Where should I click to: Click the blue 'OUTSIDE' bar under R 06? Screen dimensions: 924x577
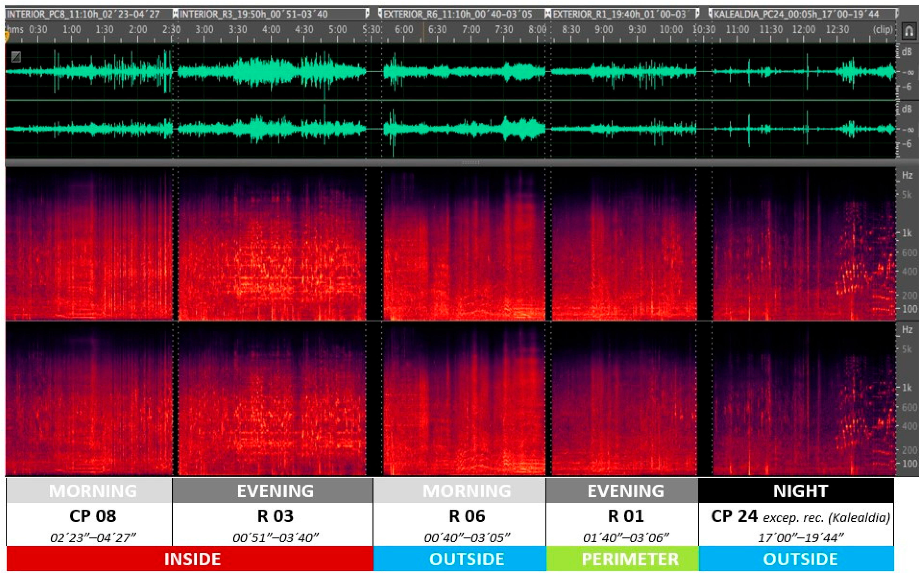[460, 559]
